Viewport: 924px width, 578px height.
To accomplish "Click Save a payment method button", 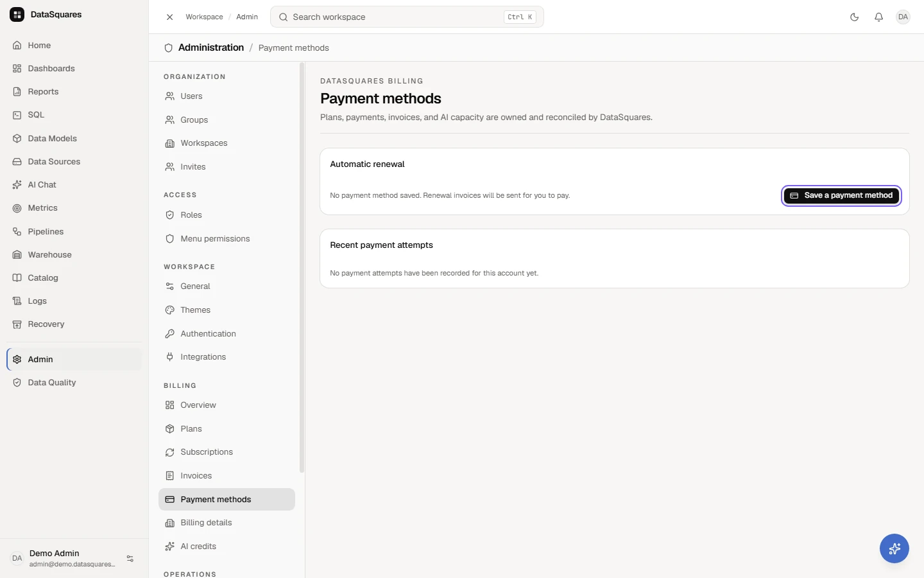I will pyautogui.click(x=841, y=196).
